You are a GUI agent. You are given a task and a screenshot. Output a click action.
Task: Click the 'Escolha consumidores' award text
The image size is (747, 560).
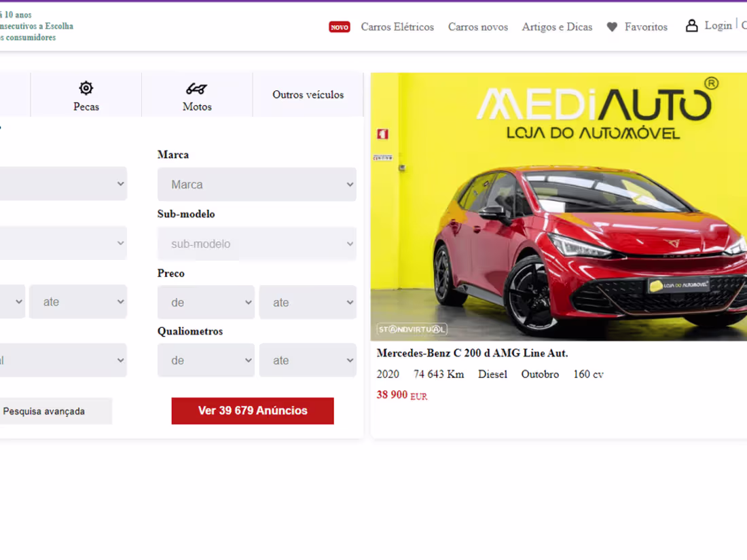37,26
